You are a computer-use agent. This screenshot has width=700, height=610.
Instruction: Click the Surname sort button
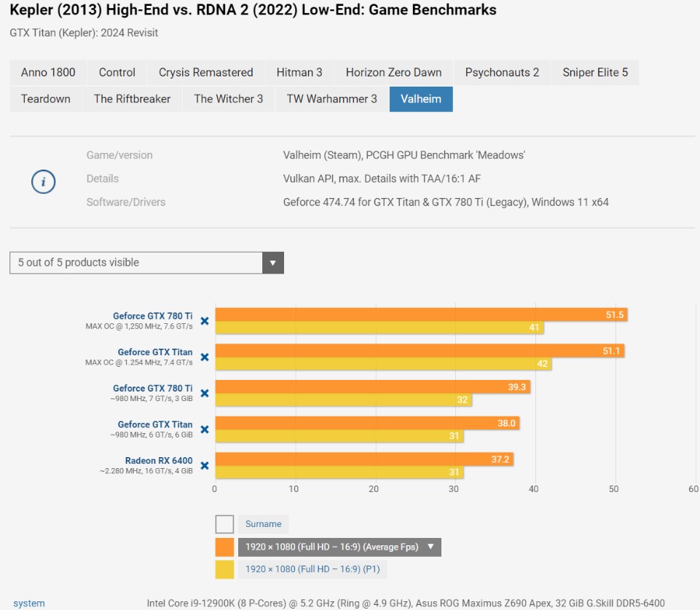point(264,524)
